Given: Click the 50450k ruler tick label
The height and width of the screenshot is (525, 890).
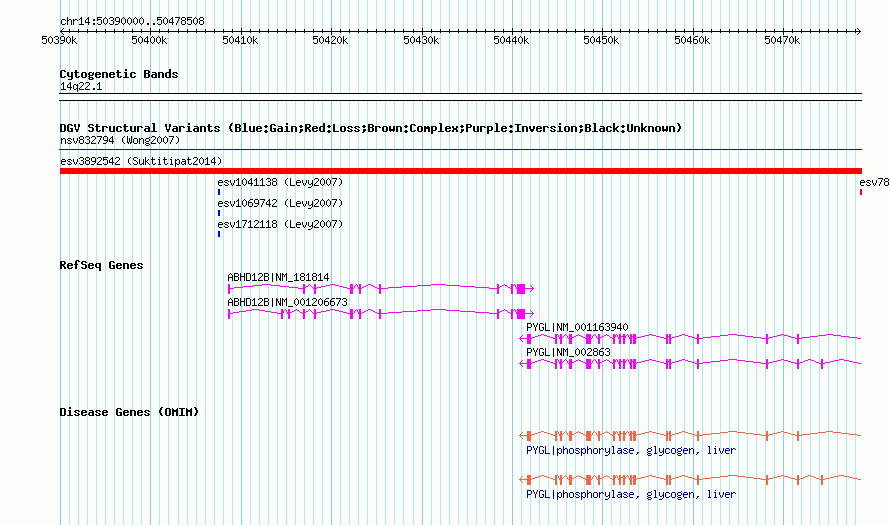Looking at the screenshot, I should 602,40.
